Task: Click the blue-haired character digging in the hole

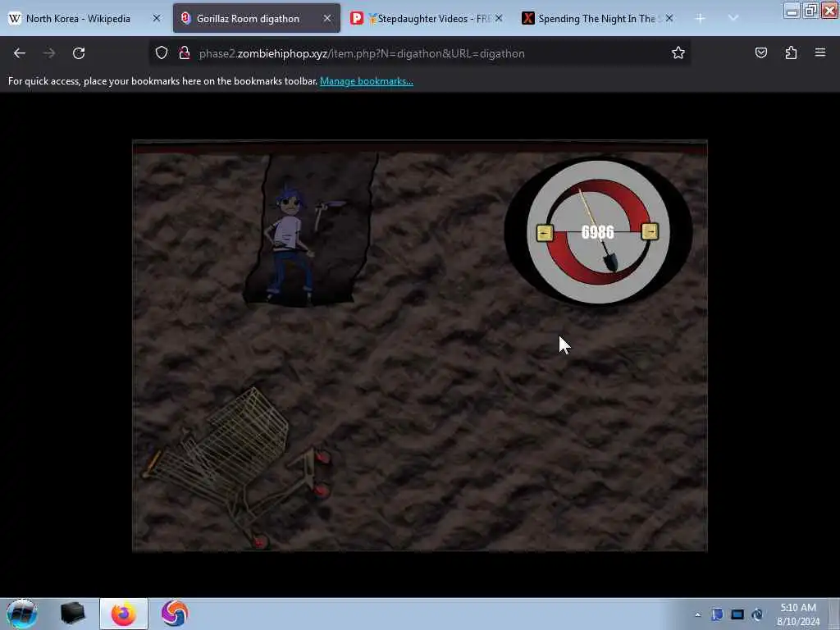Action: pyautogui.click(x=291, y=244)
